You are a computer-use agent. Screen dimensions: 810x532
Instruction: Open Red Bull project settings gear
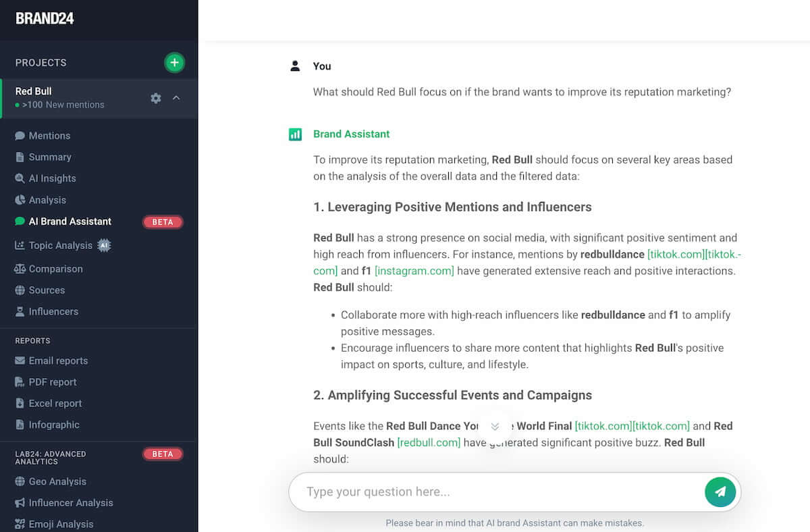pyautogui.click(x=156, y=98)
